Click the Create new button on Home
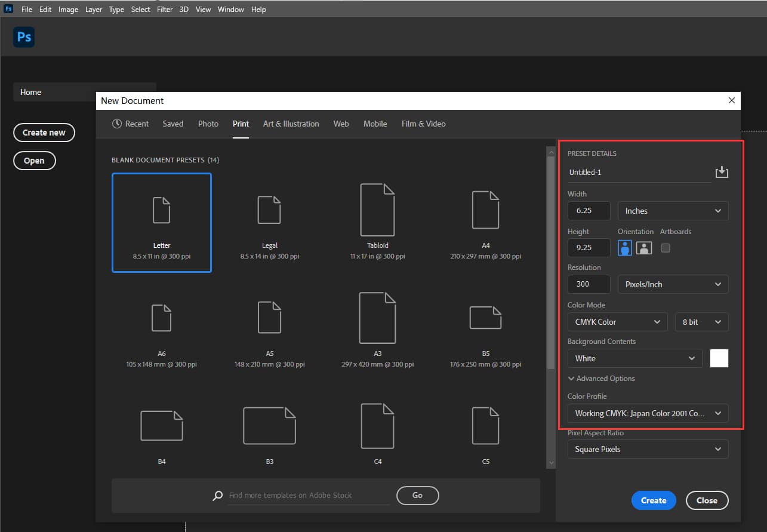This screenshot has height=532, width=767. click(44, 133)
